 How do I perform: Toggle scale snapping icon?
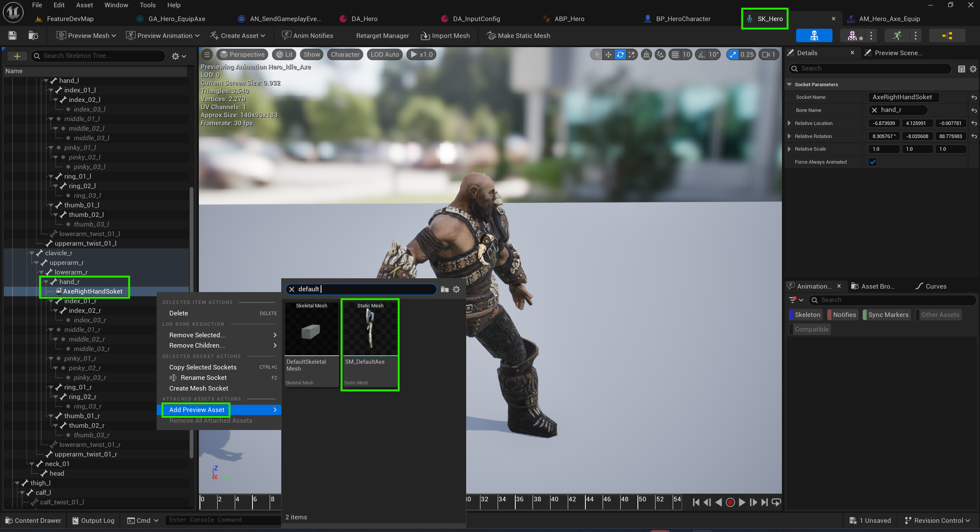[733, 54]
